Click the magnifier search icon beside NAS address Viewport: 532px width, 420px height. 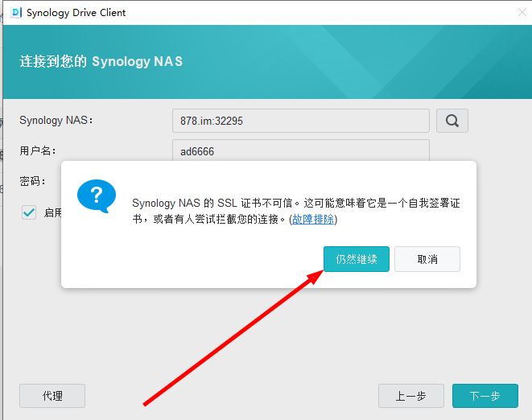(452, 121)
